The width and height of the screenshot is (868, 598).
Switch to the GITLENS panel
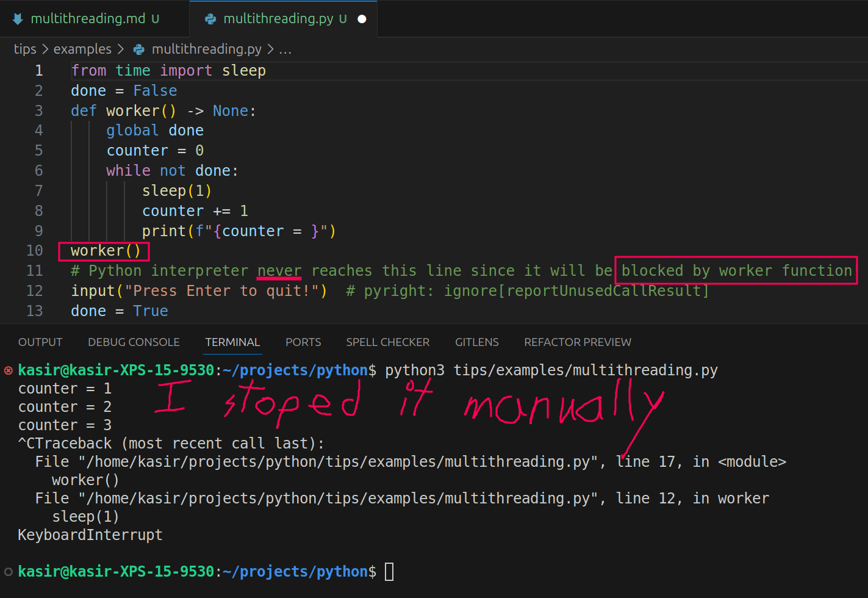(x=476, y=342)
